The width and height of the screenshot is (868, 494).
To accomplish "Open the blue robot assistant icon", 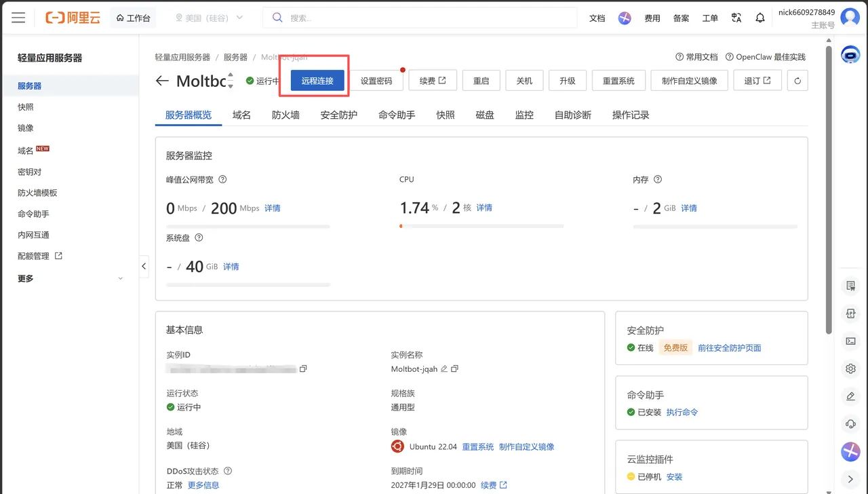I will (x=850, y=55).
